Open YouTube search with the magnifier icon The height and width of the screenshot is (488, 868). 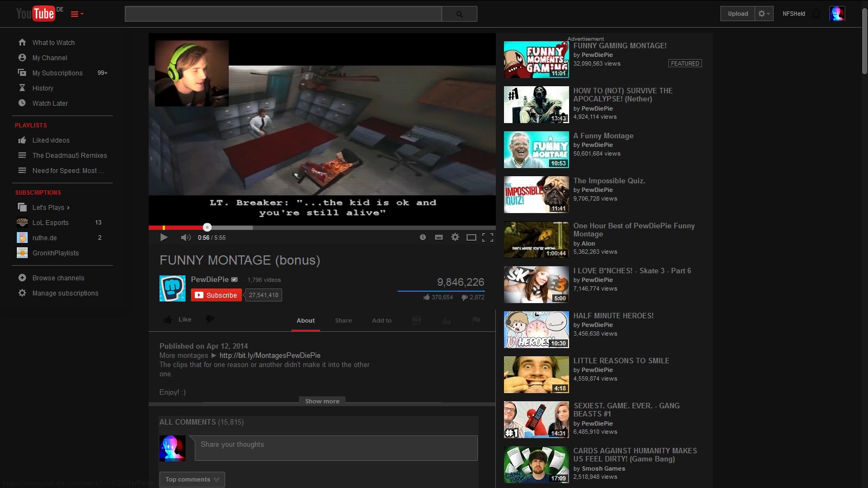click(x=459, y=14)
